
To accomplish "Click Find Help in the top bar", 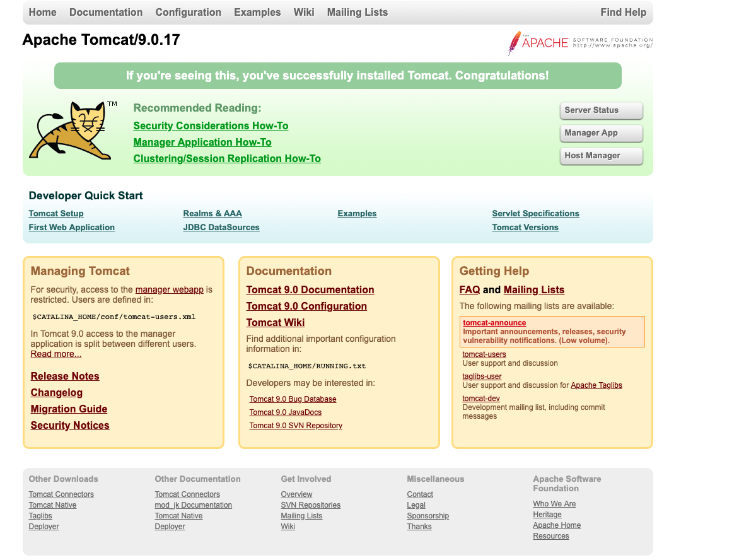I will coord(623,13).
